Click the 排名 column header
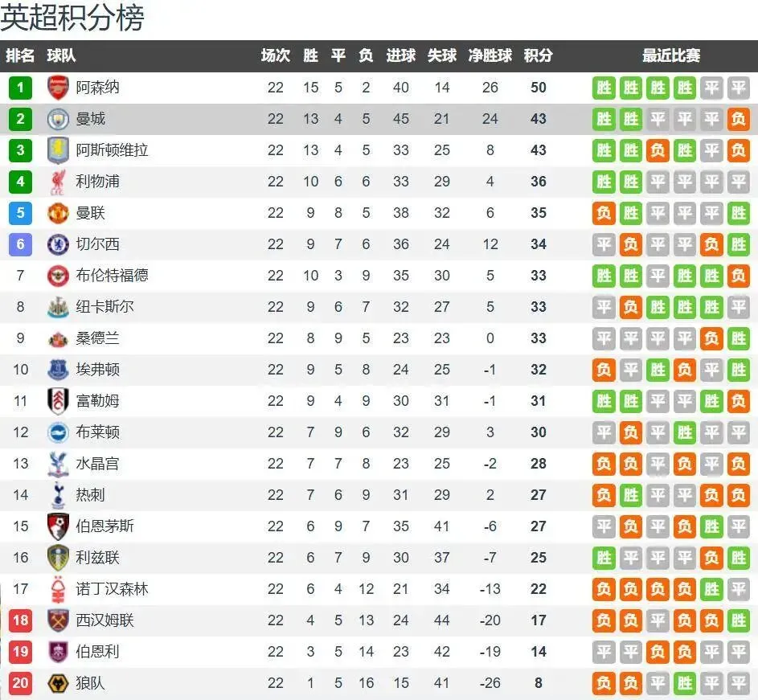This screenshot has width=758, height=700. [x=21, y=55]
